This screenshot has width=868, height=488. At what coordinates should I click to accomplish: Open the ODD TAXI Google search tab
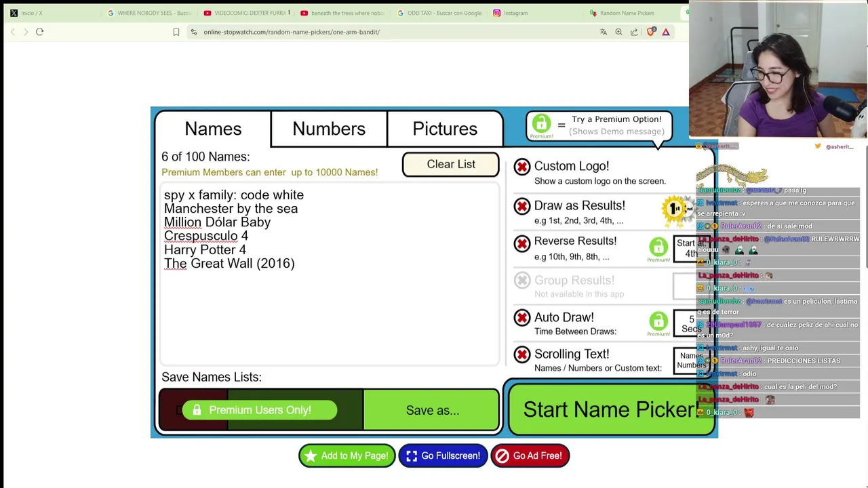439,13
